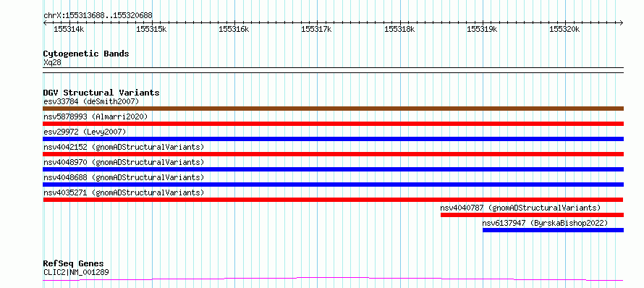Click the ruler's right arrowhead
644x288 pixels.
pos(622,22)
